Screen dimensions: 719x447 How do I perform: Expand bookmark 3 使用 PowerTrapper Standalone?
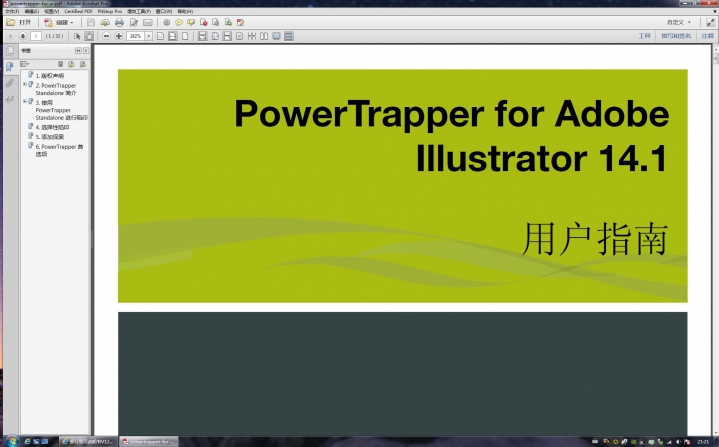point(24,102)
